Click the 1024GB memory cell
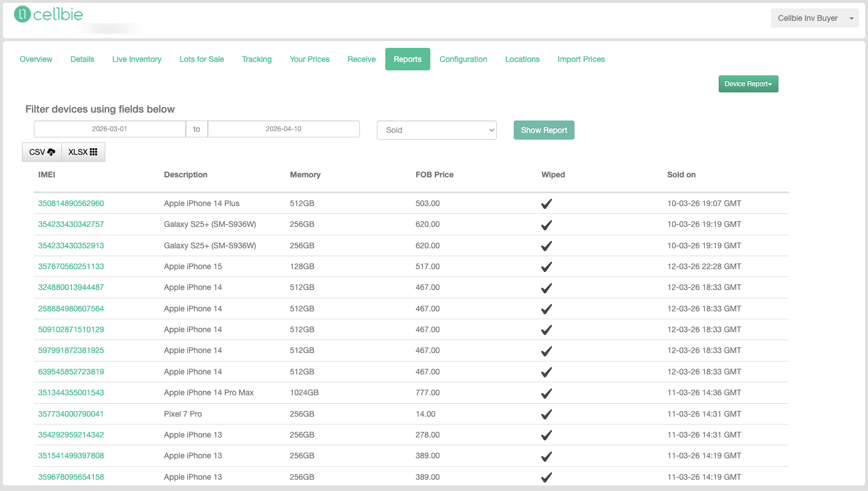 304,392
